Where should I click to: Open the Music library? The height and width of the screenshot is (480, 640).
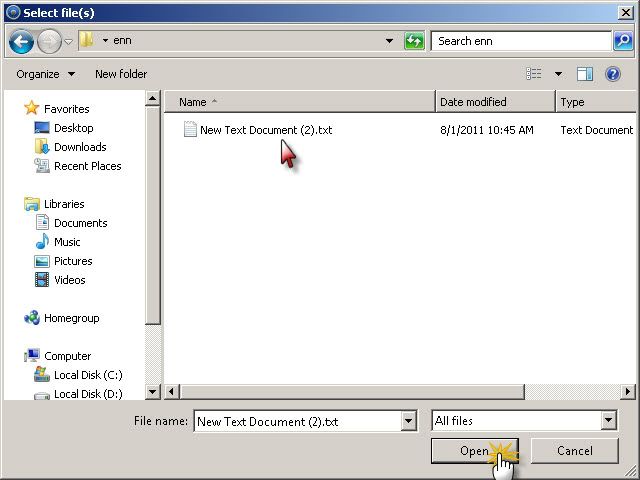tap(67, 242)
